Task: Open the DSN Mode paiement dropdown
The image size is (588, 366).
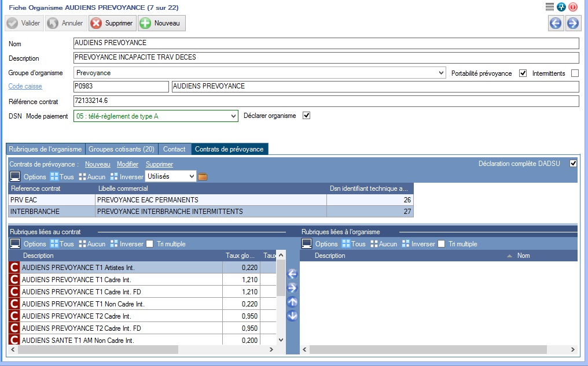Action: click(x=233, y=116)
